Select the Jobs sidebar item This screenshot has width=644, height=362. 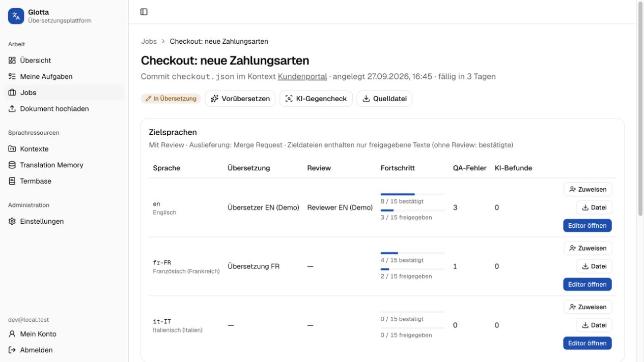(x=64, y=93)
